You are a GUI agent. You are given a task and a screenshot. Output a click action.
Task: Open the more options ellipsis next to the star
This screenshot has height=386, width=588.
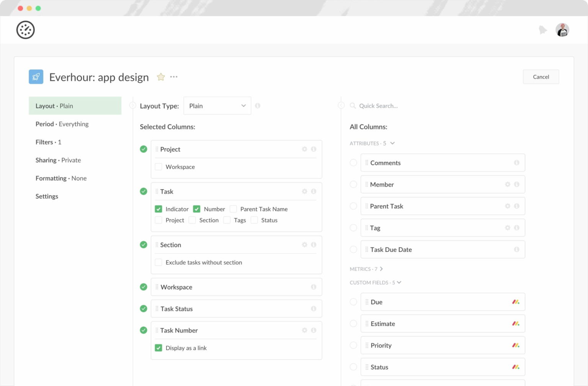[x=174, y=77]
